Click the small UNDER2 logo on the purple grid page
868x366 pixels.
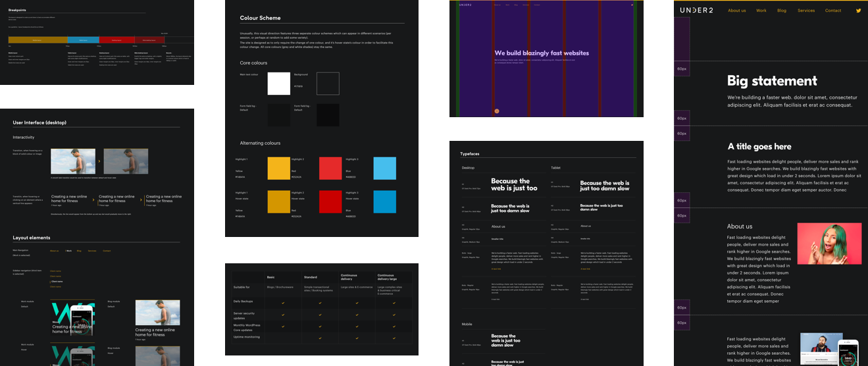pos(467,5)
